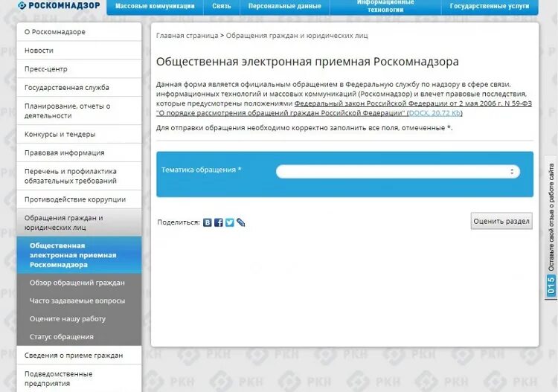
Task: Open Массовые коммуникации top menu
Action: (155, 6)
